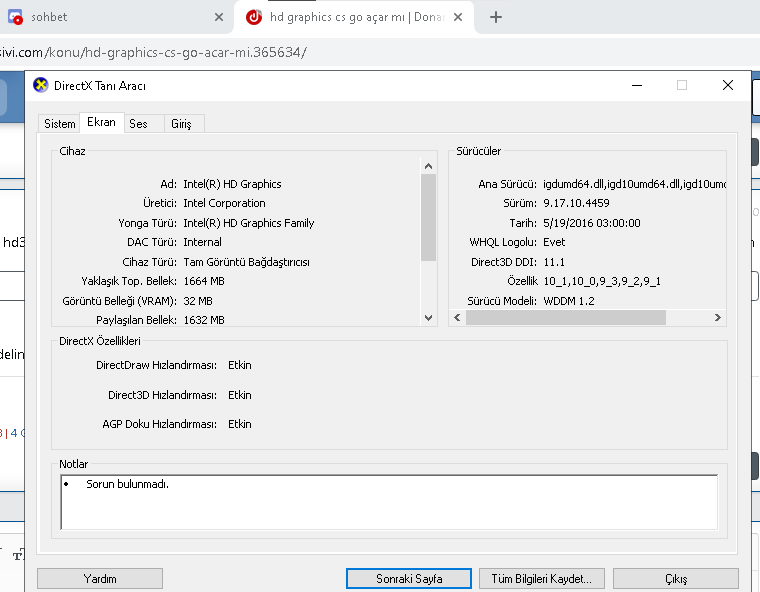Select the WHQL Logolu 'Evet' value
The width and height of the screenshot is (760, 592).
coord(554,242)
